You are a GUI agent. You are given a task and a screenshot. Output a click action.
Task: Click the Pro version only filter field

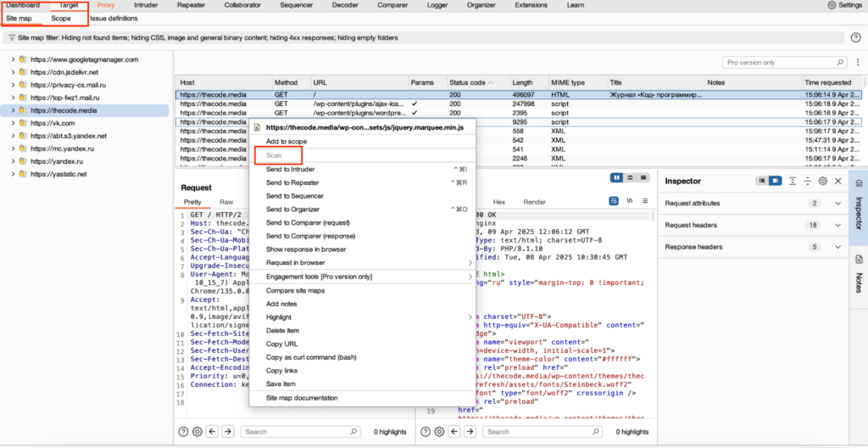(784, 63)
